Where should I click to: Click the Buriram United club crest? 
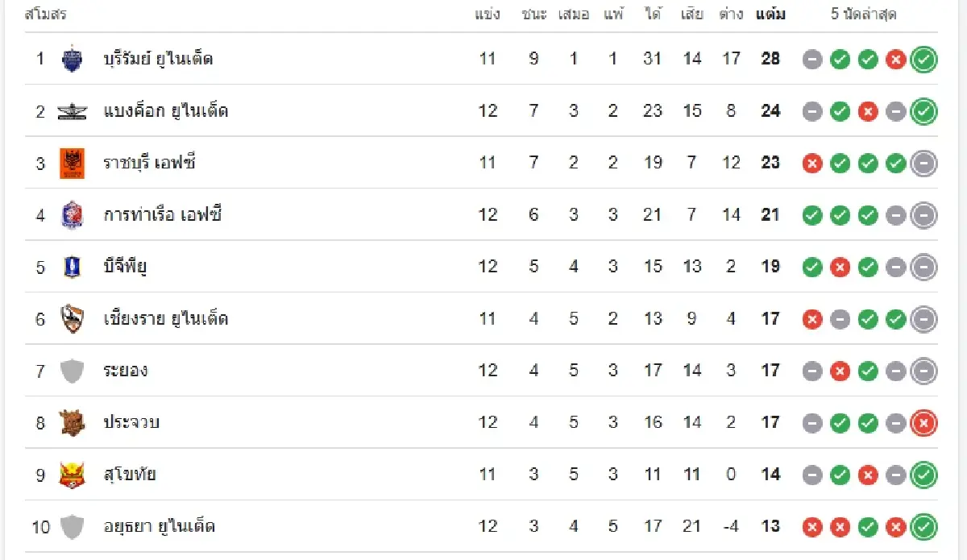point(72,59)
